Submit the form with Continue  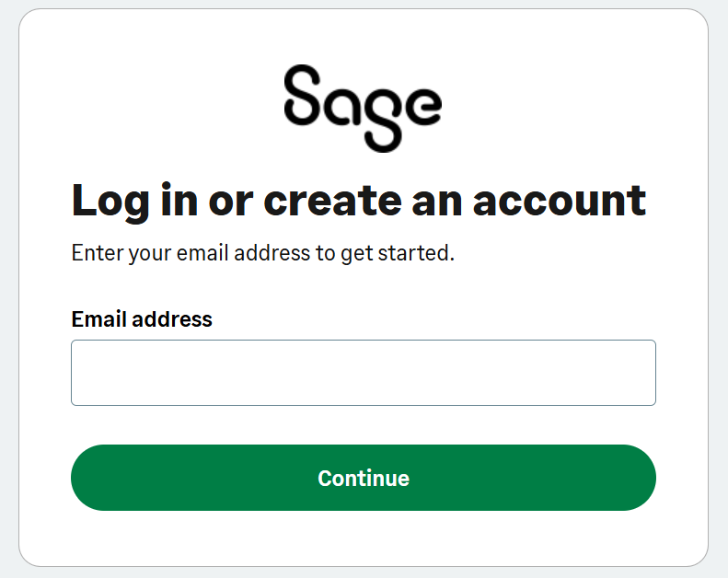363,478
